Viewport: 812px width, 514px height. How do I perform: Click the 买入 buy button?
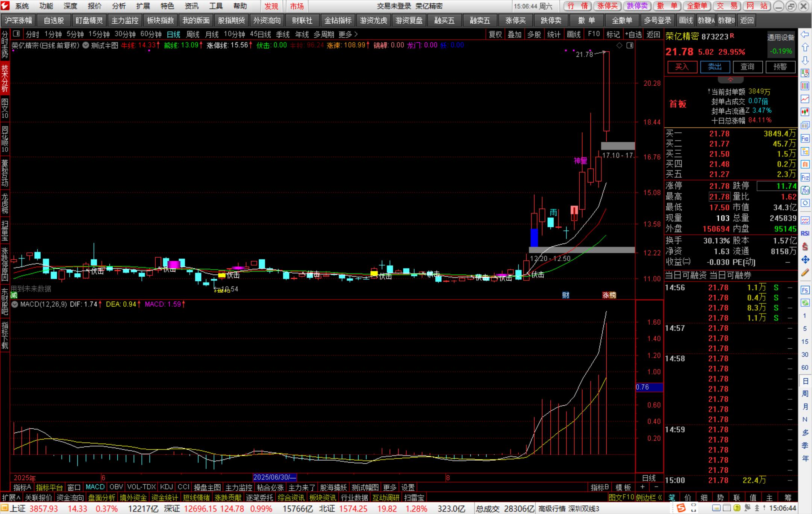pos(682,67)
